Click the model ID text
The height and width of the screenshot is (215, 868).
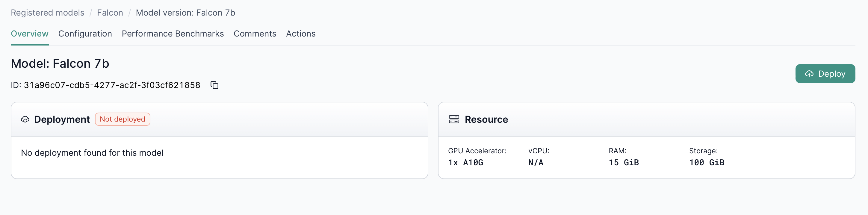pos(112,85)
